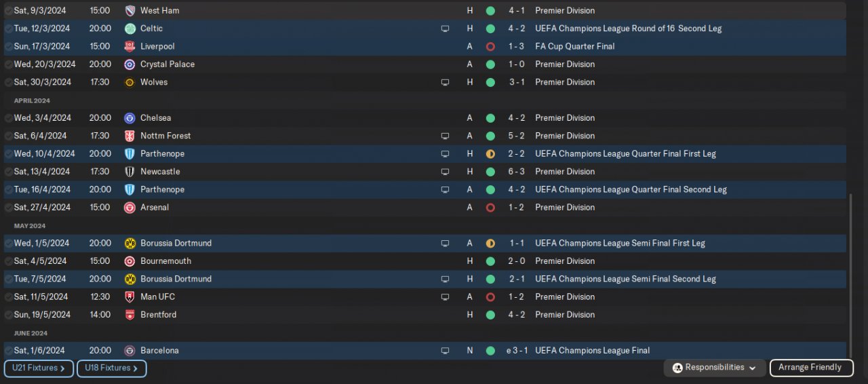Open the Newcastle team name link

pyautogui.click(x=160, y=172)
